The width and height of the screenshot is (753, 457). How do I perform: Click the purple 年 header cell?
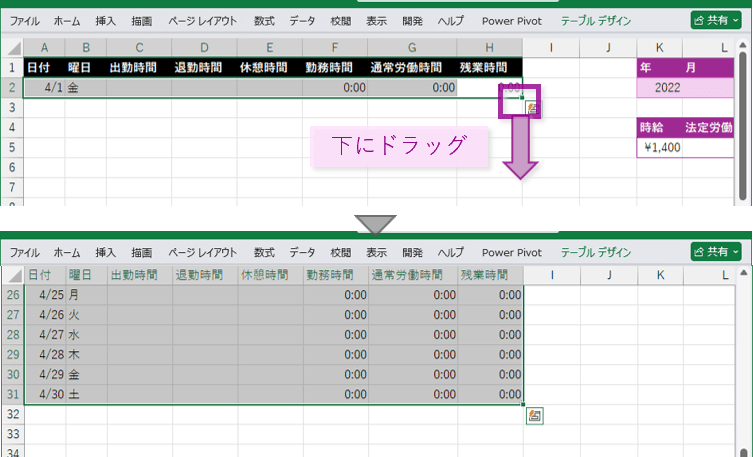[660, 67]
